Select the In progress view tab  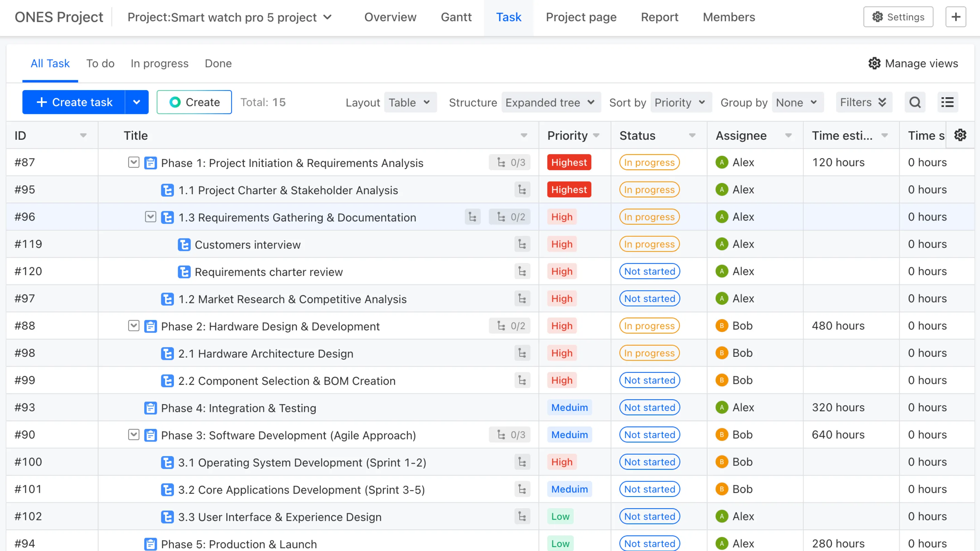(x=159, y=64)
